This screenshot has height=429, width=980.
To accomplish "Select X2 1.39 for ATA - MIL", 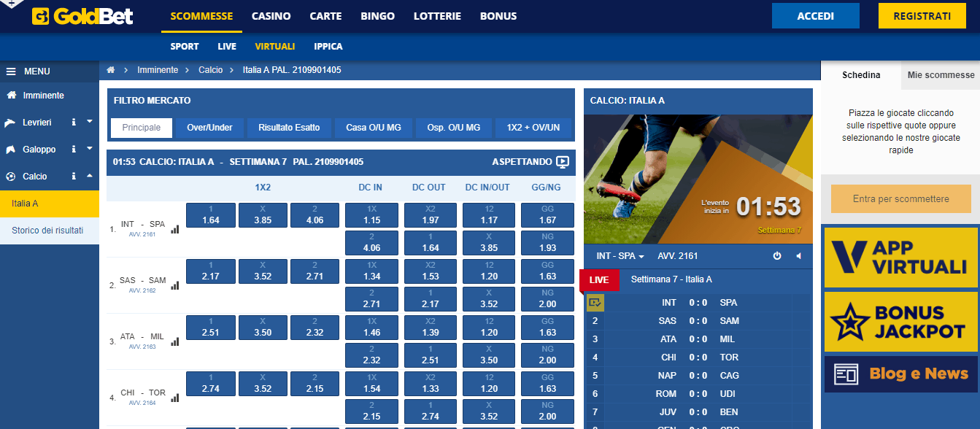I will [x=431, y=328].
